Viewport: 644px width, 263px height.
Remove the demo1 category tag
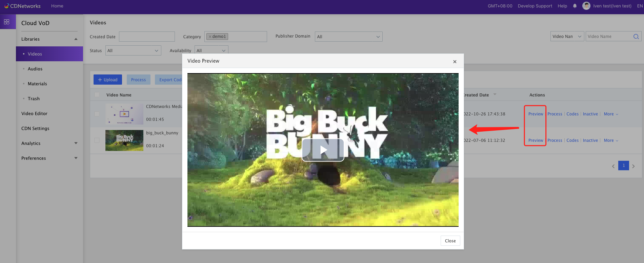[210, 37]
